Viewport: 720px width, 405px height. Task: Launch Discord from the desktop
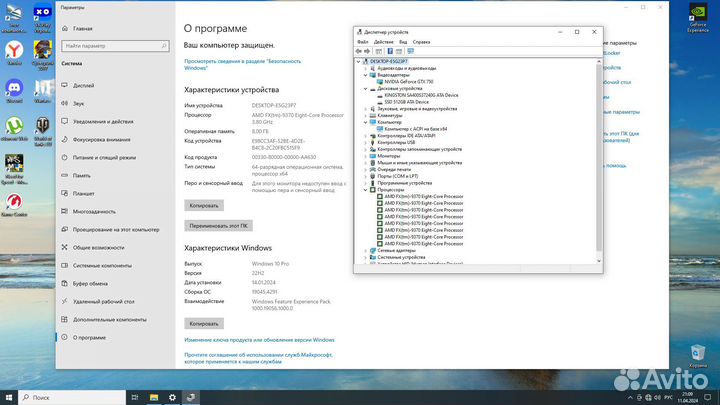pyautogui.click(x=14, y=90)
